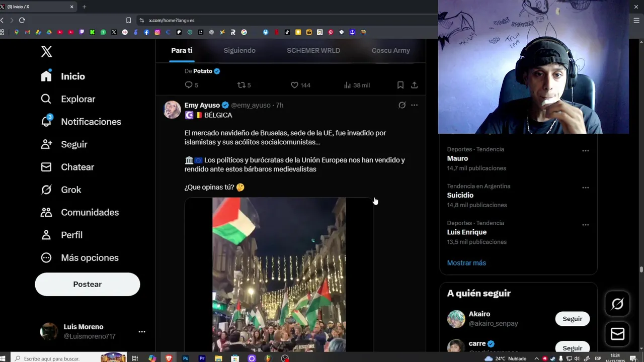Open Mauro trend options dots

pos(585,151)
